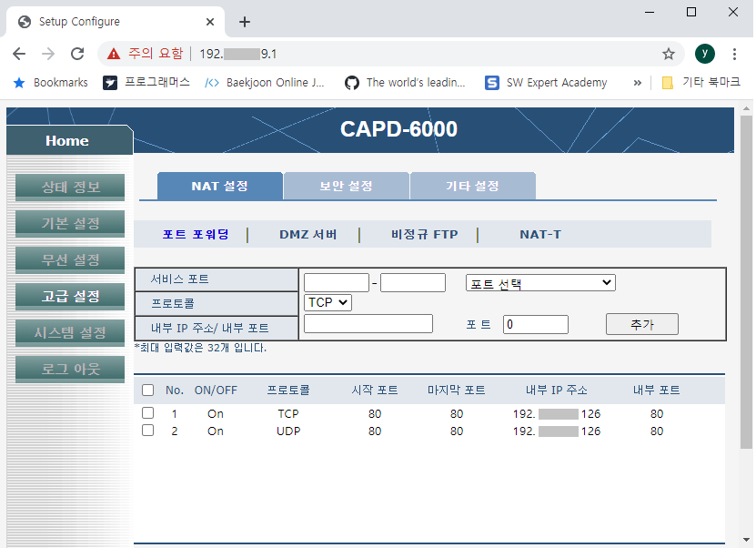
Task: Switch to the 기타 설정 tab
Action: [x=472, y=185]
